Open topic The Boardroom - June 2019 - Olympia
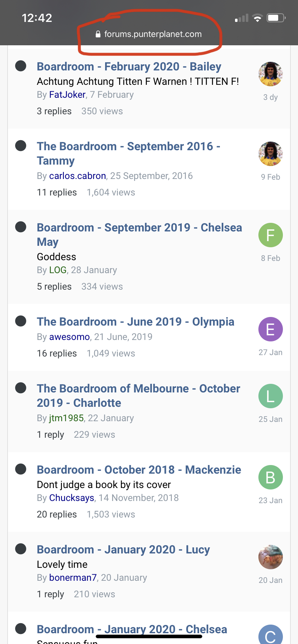Viewport: 298px width, 644px height. [x=135, y=322]
